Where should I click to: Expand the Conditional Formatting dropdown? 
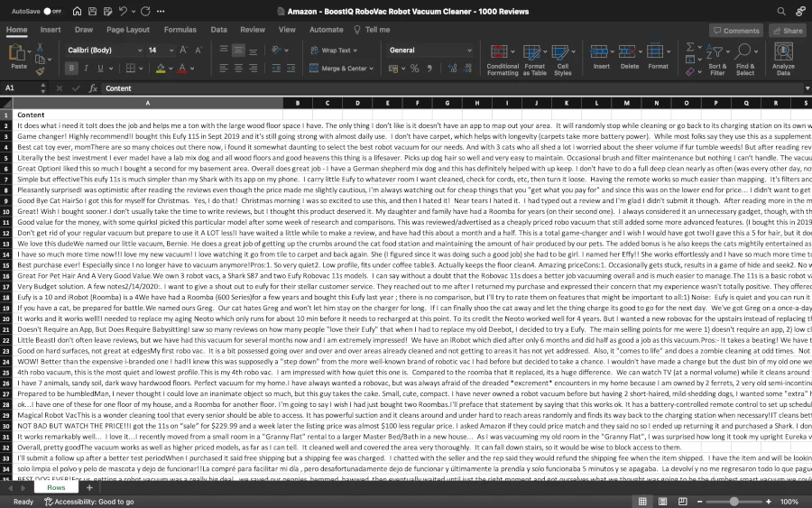click(512, 51)
